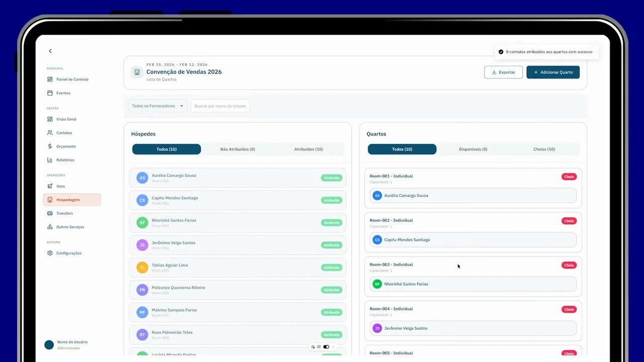Open Painel de Controle menu link

click(x=72, y=79)
